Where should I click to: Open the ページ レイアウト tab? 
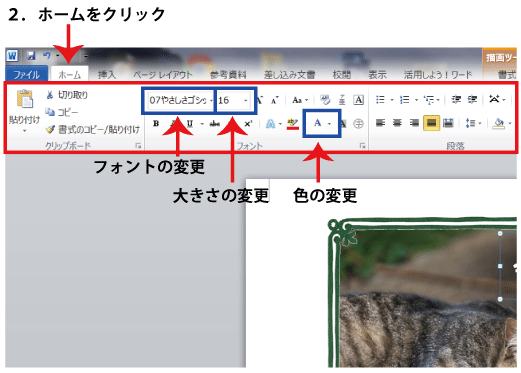pos(163,75)
